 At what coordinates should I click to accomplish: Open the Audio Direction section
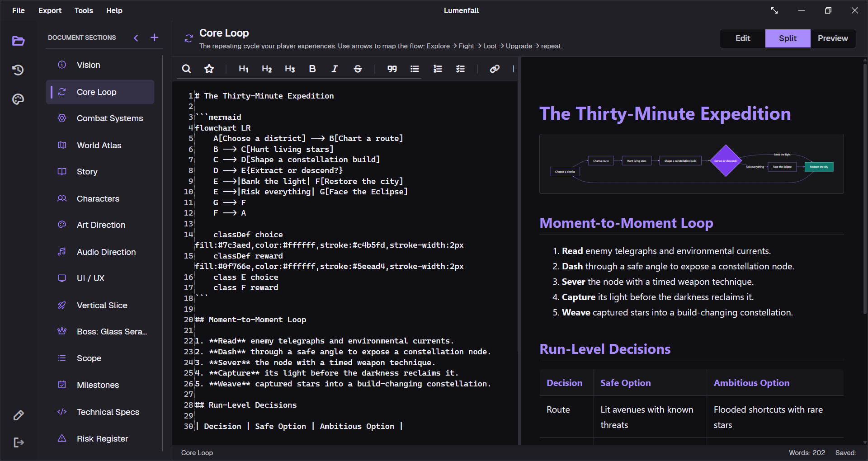point(100,252)
